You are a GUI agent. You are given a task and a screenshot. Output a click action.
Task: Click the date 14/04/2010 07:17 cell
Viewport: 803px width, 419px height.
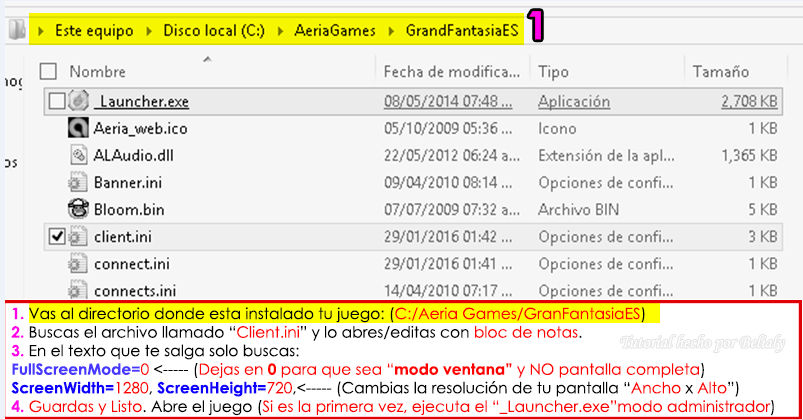click(x=448, y=290)
